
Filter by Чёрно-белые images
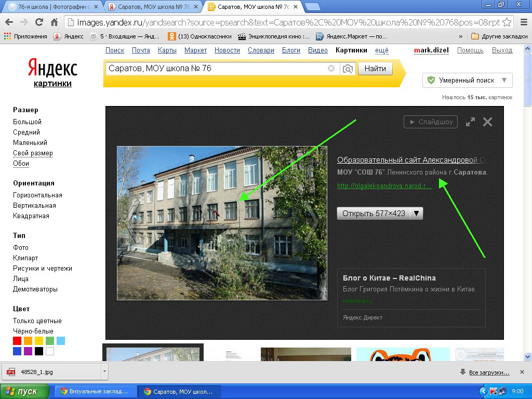[x=33, y=331]
